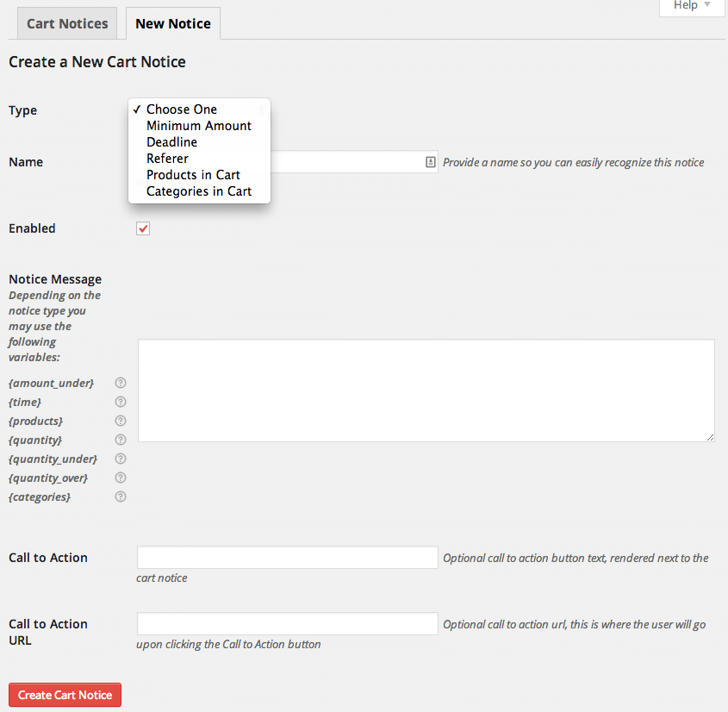Switch to the Cart Notices tab
The height and width of the screenshot is (712, 728).
pos(66,23)
